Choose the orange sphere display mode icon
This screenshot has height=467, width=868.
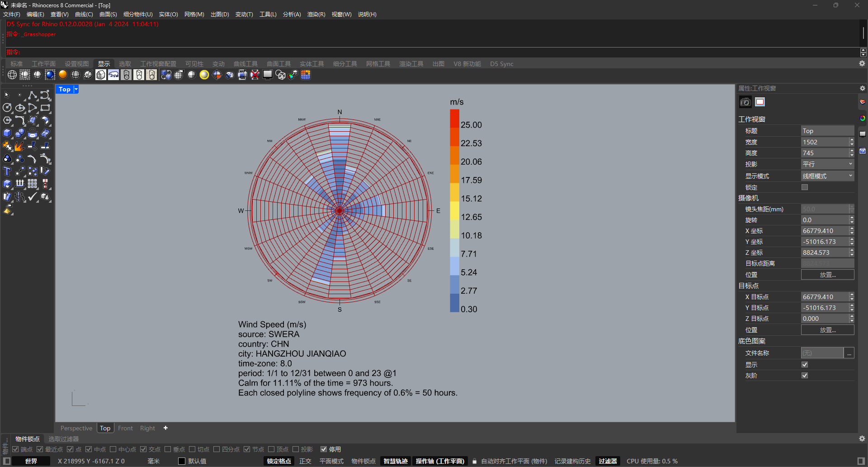click(x=63, y=75)
